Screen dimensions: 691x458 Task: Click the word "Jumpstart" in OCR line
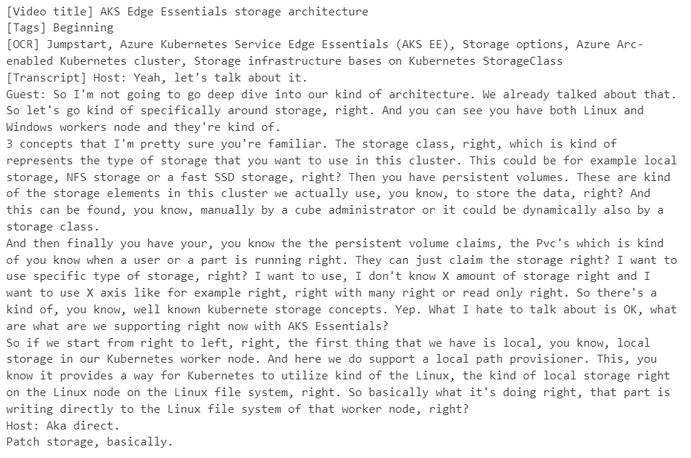[72, 43]
